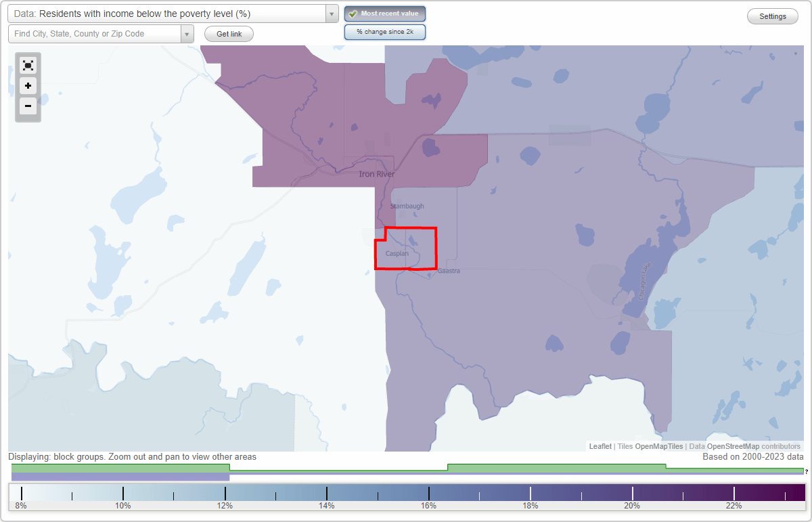The width and height of the screenshot is (812, 522).
Task: Click the percentage color scale legend
Action: coord(406,492)
